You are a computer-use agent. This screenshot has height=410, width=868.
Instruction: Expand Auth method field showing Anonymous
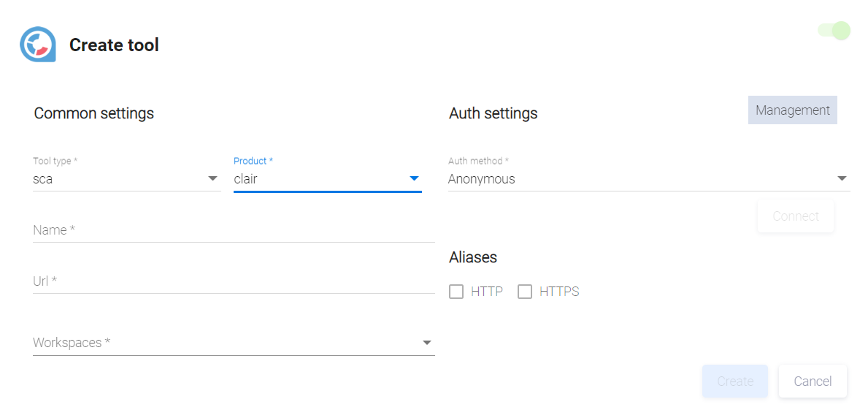pos(635,179)
